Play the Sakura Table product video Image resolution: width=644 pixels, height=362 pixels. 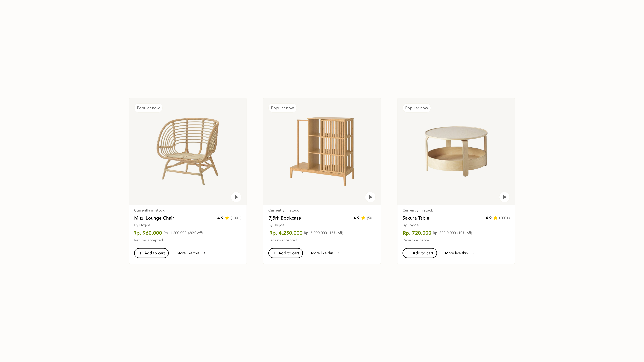point(504,197)
